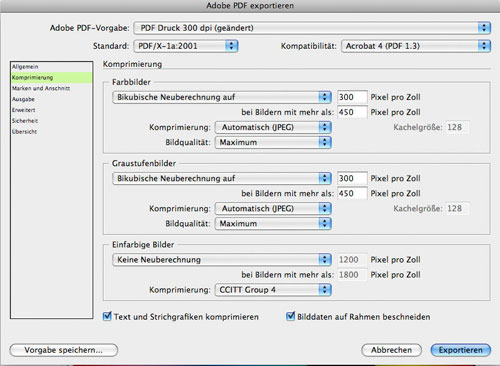This screenshot has height=366, width=500.
Task: Toggle Text und Strichgrafiken komprimieren checkbox
Action: (107, 316)
